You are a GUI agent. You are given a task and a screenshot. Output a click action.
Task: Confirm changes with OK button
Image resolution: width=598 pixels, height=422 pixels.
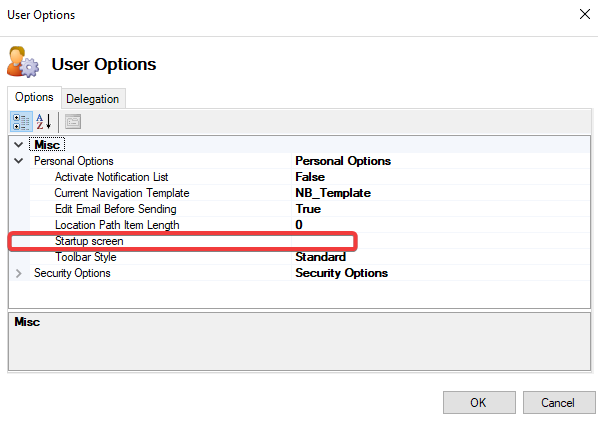coord(479,403)
